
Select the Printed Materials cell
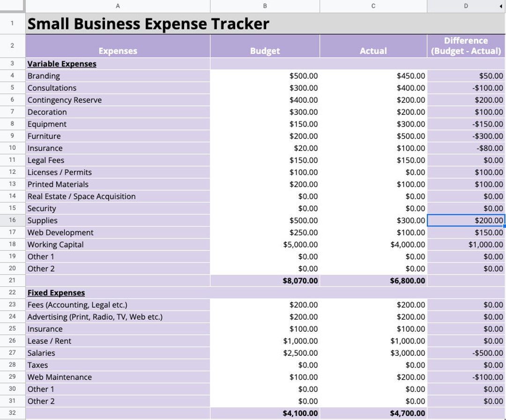tap(118, 184)
